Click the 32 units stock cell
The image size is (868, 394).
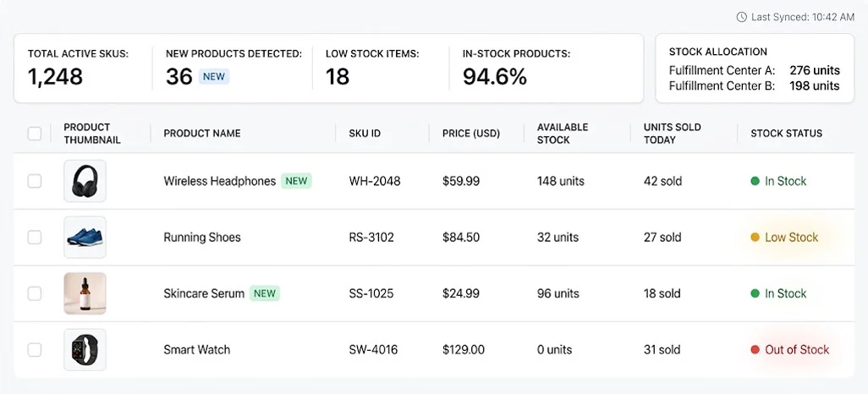click(558, 238)
